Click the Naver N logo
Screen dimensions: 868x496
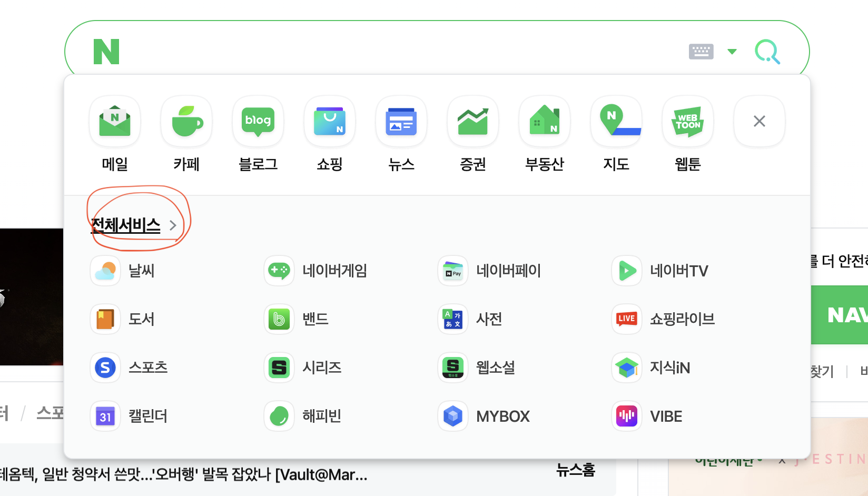106,52
